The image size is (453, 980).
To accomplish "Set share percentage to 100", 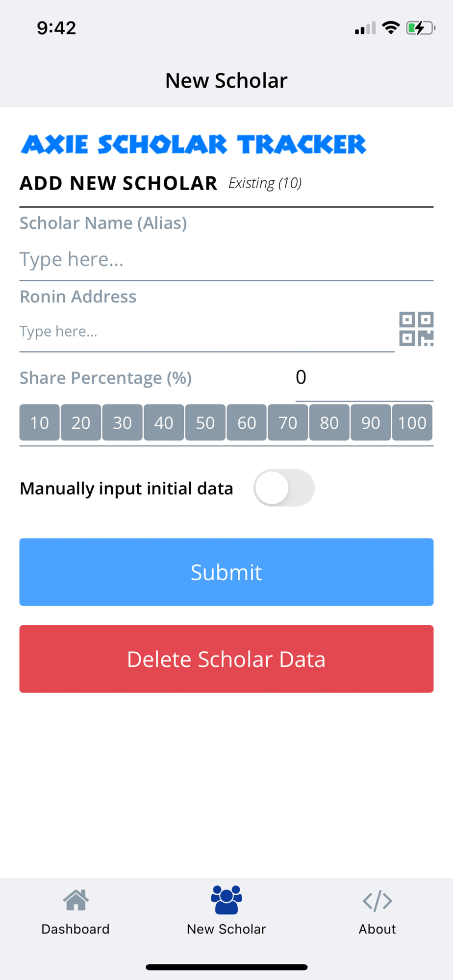I will [412, 422].
